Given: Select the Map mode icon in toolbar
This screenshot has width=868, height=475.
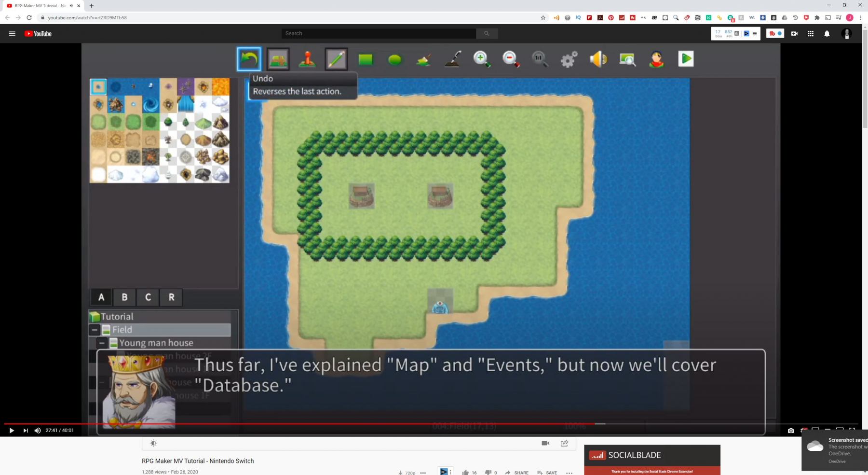Looking at the screenshot, I should click(x=278, y=59).
